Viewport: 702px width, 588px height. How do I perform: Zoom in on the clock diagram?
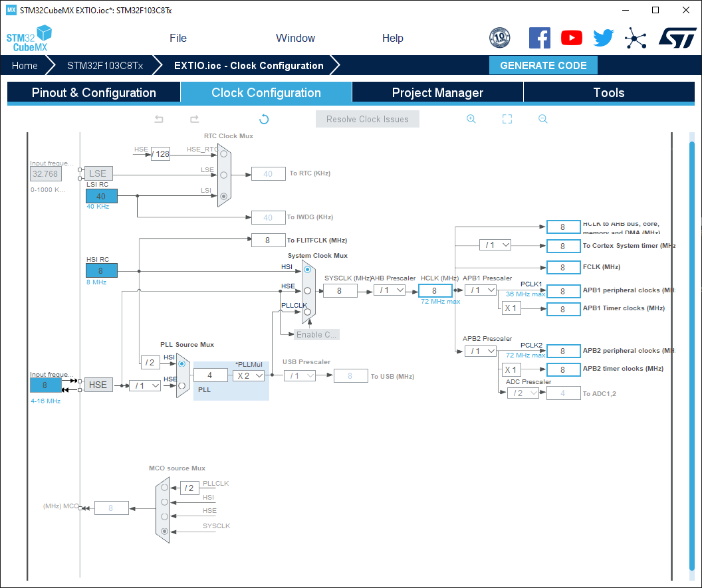471,119
